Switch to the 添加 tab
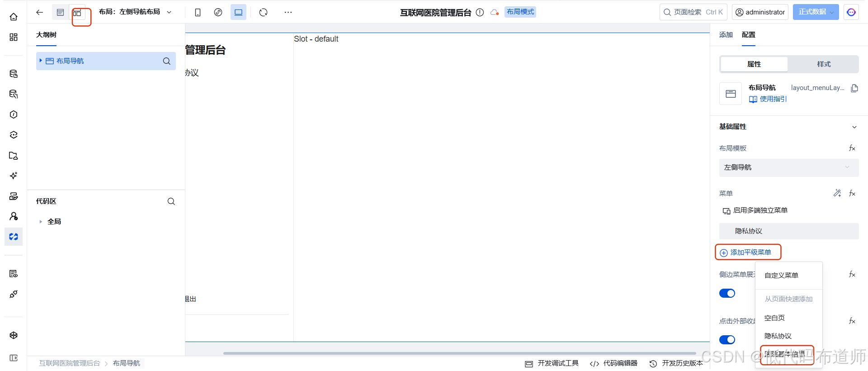The image size is (868, 371). (x=726, y=35)
